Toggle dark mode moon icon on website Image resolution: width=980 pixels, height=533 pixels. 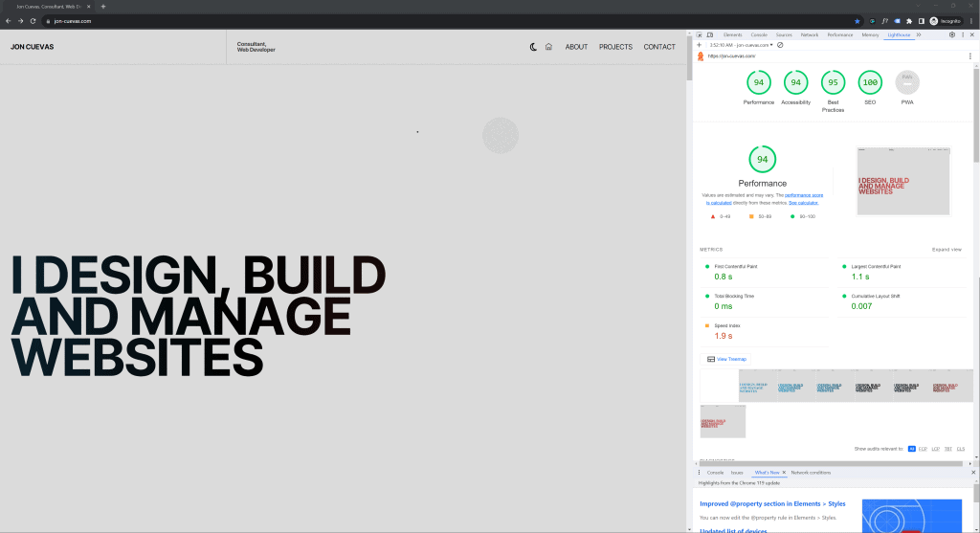click(533, 47)
